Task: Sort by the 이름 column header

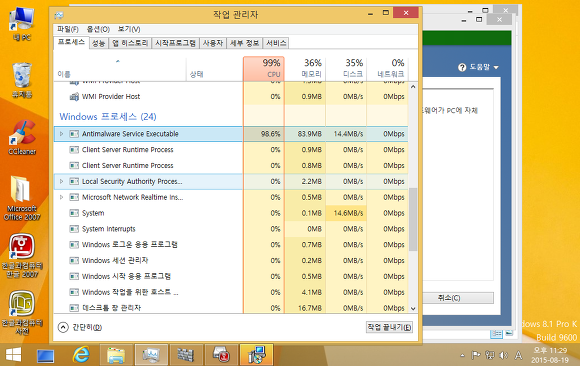Action: click(x=120, y=68)
